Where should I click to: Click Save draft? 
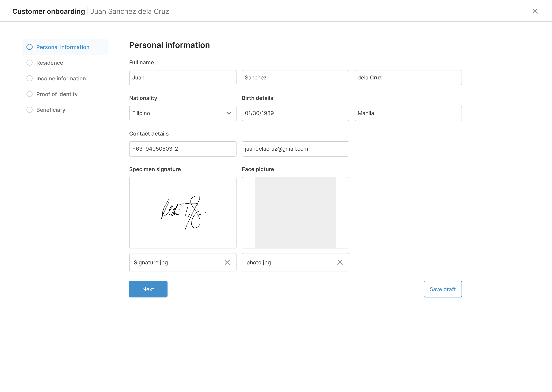coord(443,289)
